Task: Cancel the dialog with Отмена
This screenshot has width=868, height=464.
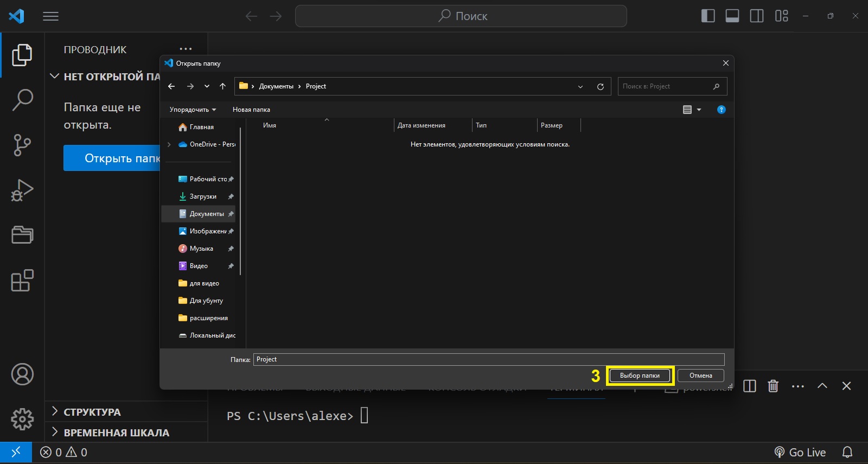Action: point(701,376)
